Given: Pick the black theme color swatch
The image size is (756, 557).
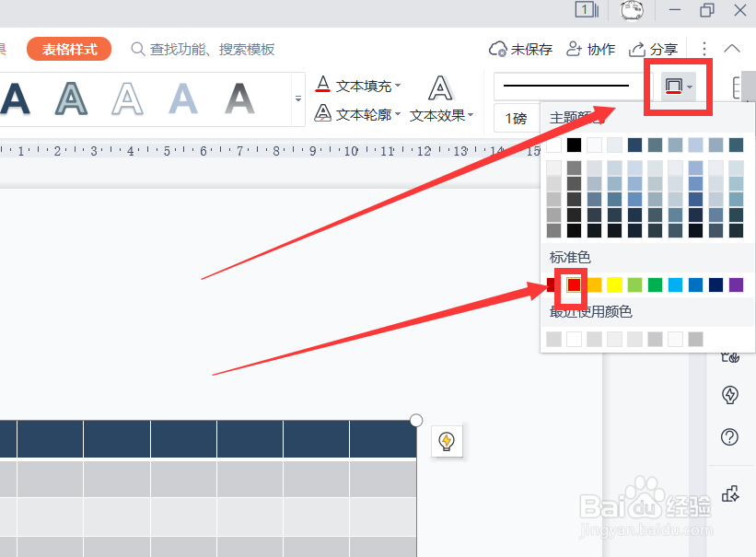Looking at the screenshot, I should point(574,145).
